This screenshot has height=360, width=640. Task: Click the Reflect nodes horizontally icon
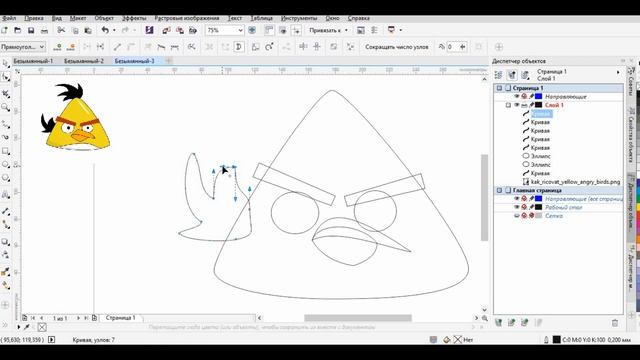[303, 47]
